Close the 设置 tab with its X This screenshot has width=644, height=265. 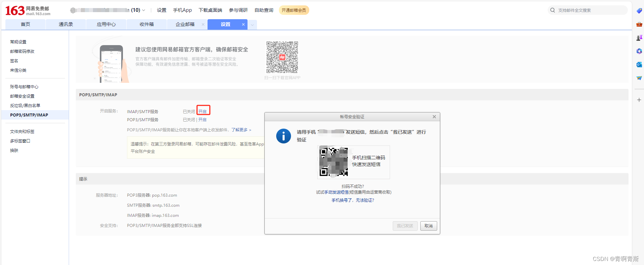tap(243, 24)
